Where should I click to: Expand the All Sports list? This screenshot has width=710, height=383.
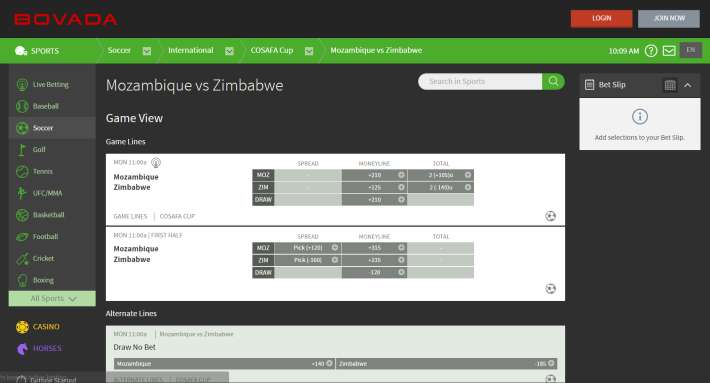[52, 298]
